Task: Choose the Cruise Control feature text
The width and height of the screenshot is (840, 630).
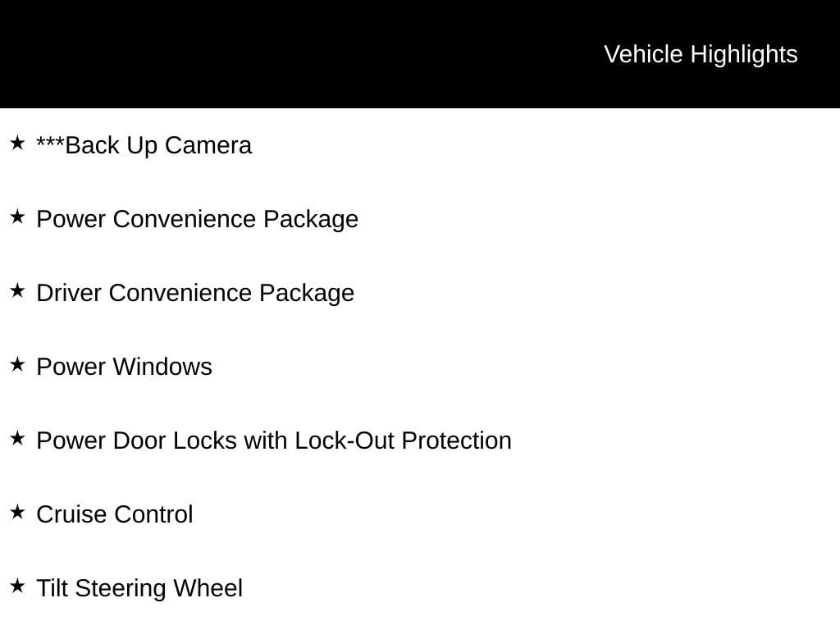Action: (115, 515)
